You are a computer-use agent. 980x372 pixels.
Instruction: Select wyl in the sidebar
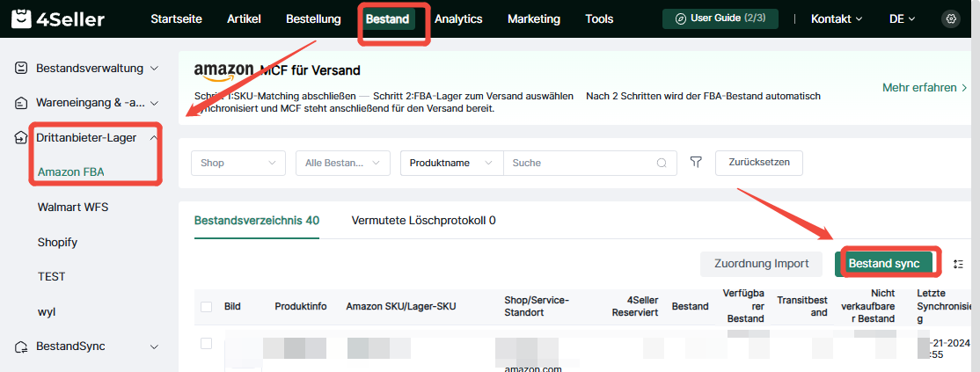tap(48, 311)
